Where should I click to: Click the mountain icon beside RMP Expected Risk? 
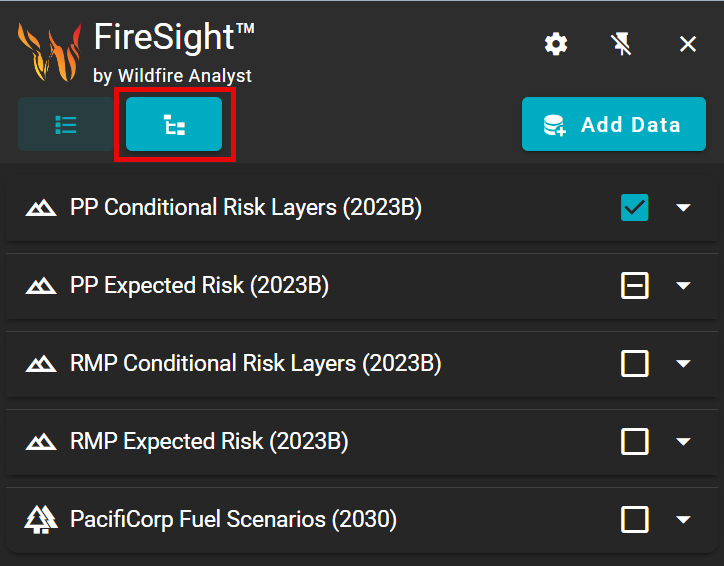pos(41,442)
